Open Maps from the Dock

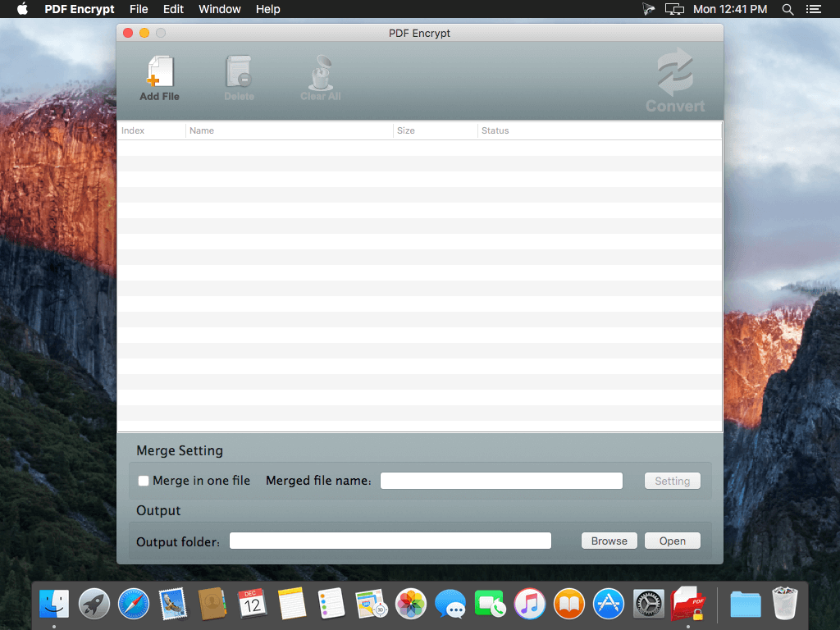[372, 604]
